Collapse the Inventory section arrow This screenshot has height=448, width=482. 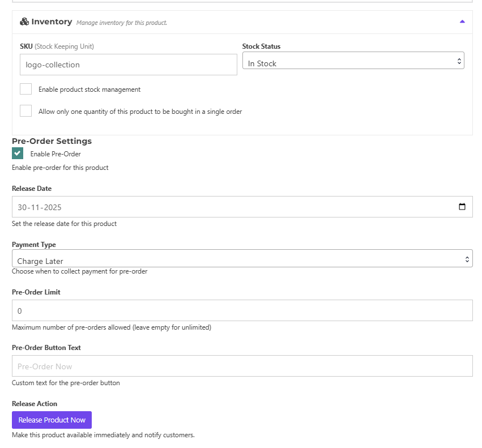click(x=462, y=22)
